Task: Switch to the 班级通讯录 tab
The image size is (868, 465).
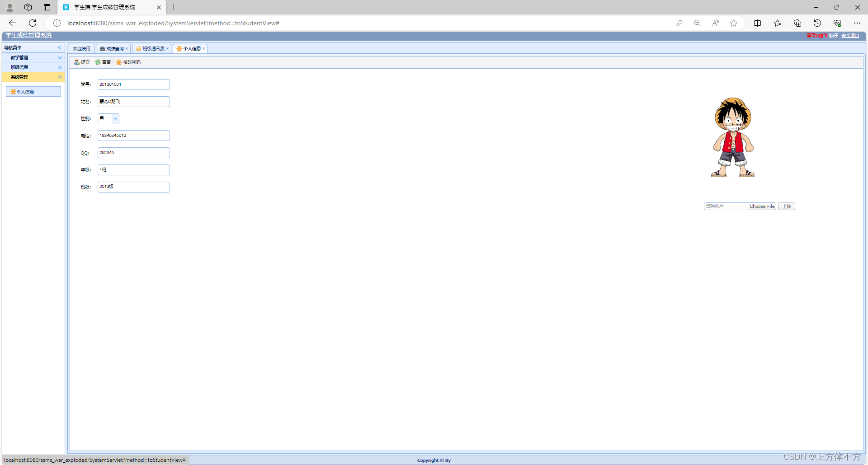Action: click(151, 49)
